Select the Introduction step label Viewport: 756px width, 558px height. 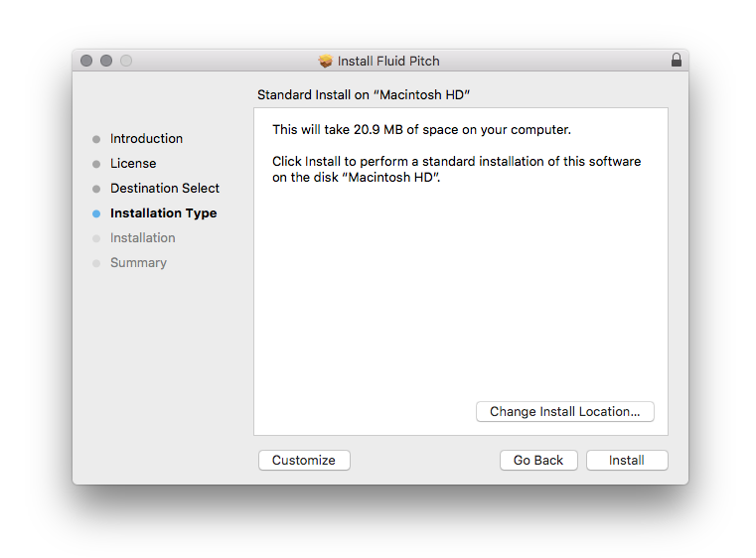[x=146, y=139]
